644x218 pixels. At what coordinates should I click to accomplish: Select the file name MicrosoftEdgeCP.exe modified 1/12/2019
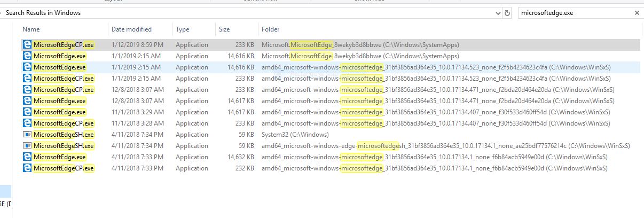tap(63, 45)
